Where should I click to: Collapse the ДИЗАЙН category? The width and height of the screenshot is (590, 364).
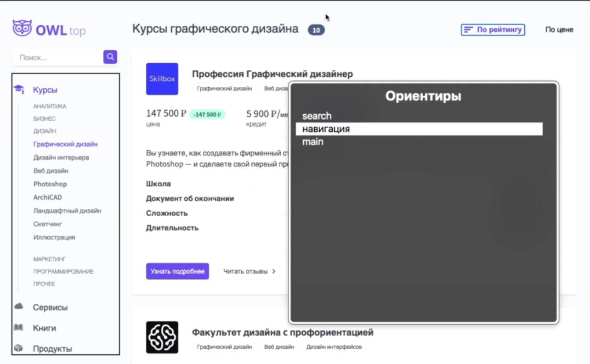click(x=45, y=131)
